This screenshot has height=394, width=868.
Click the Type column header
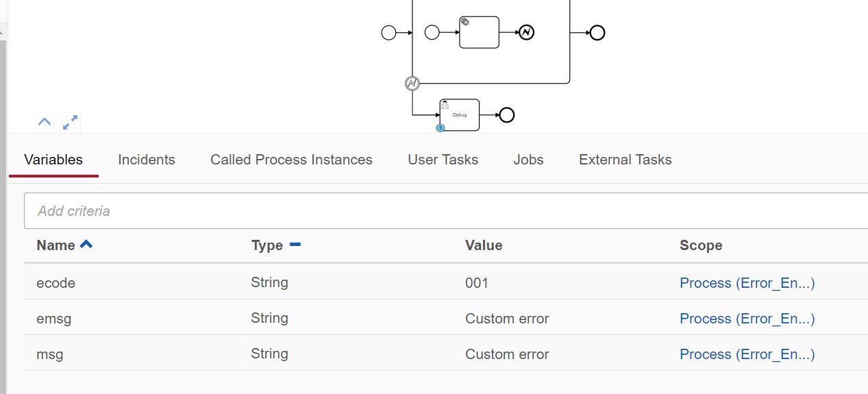pos(267,245)
